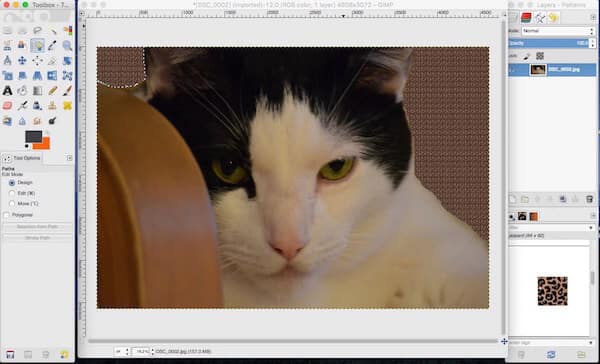Enable the Polygonal checkbox
600x364 pixels.
click(x=7, y=215)
